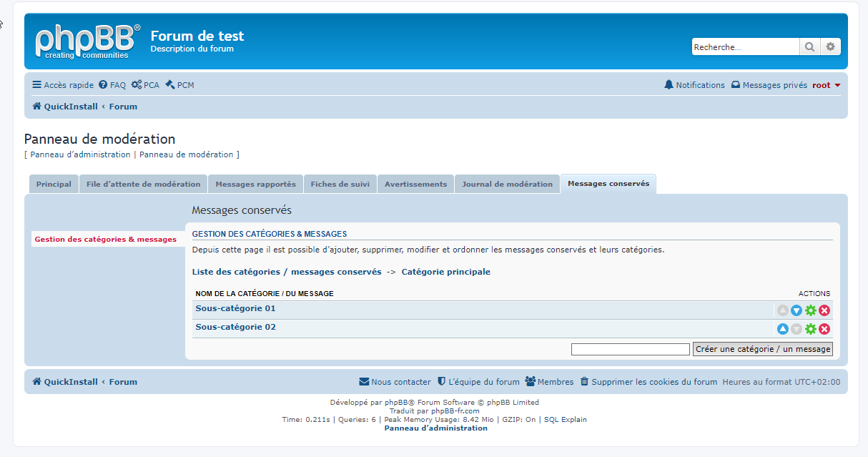Select the Messages rapportés tab

click(x=255, y=185)
